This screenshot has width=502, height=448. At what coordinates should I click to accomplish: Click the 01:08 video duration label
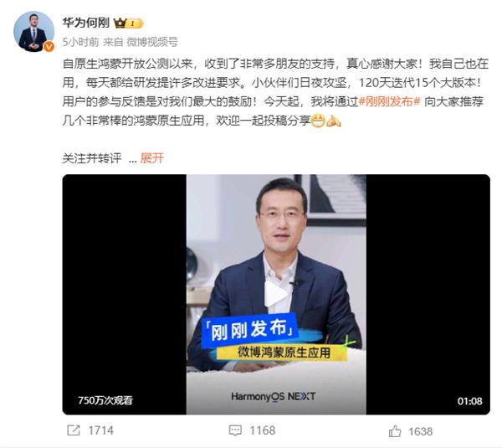[x=469, y=401]
